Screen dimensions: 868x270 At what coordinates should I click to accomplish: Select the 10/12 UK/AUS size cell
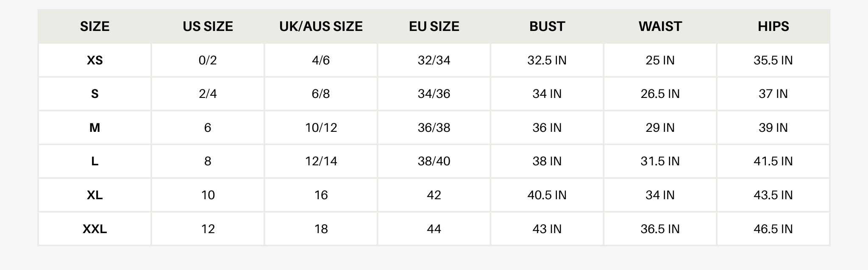coord(321,128)
